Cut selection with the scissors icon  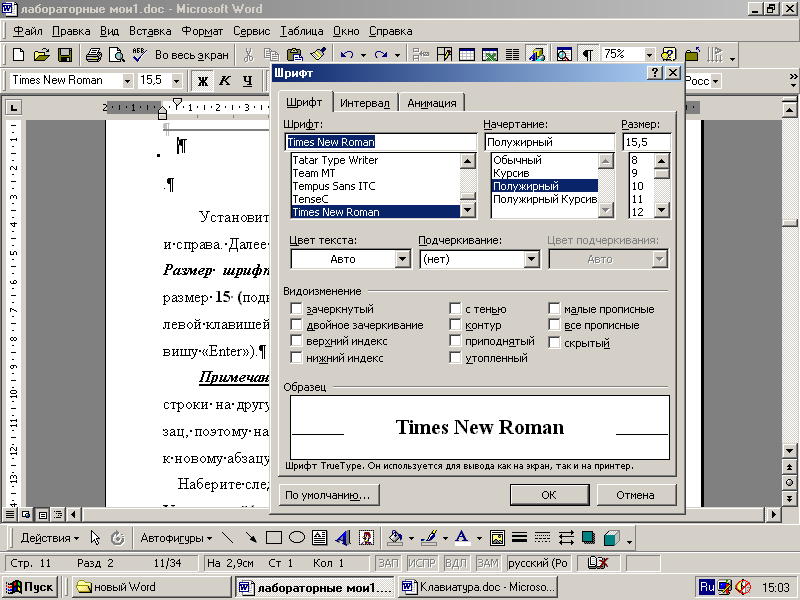tap(248, 55)
